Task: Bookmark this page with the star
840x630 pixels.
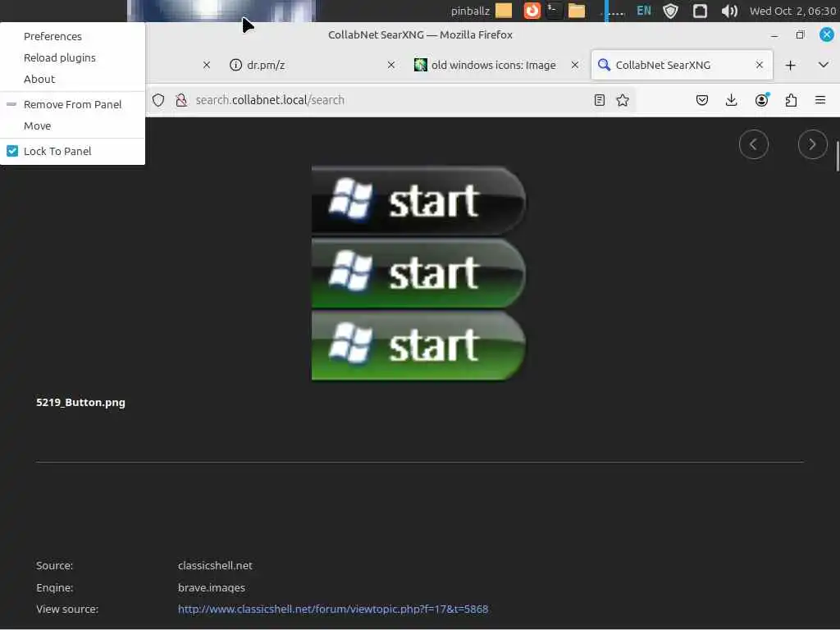Action: [x=623, y=100]
